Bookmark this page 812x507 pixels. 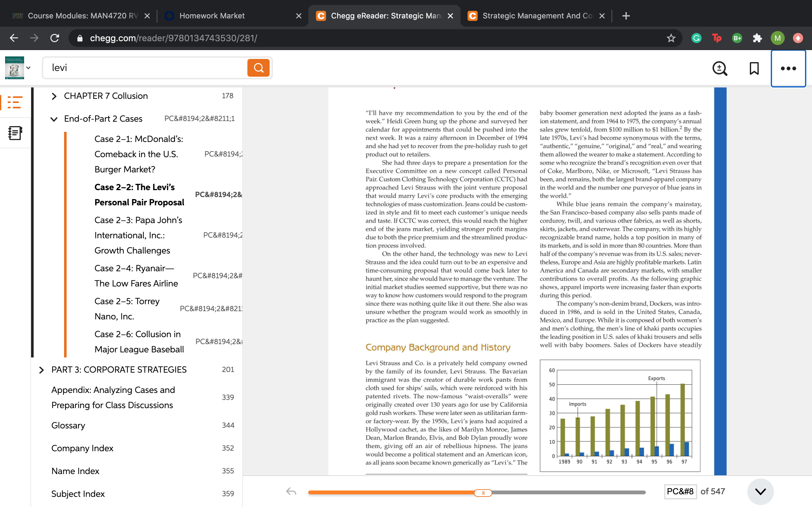754,68
